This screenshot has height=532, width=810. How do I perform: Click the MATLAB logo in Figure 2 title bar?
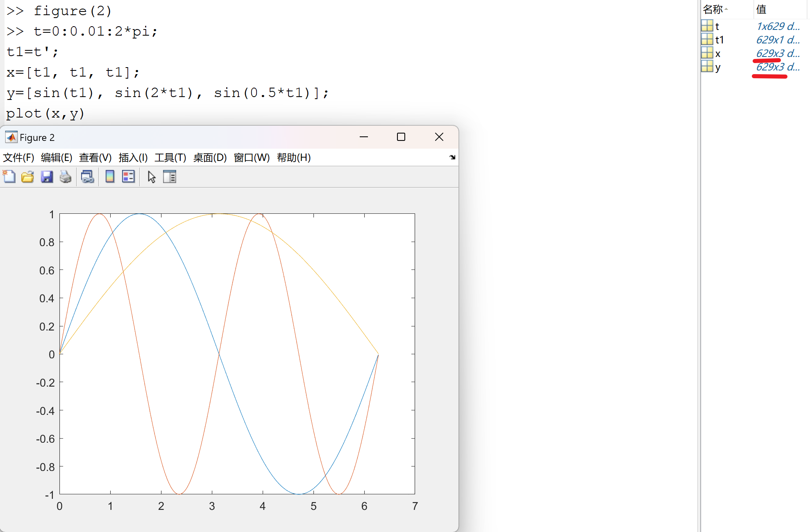pos(11,137)
